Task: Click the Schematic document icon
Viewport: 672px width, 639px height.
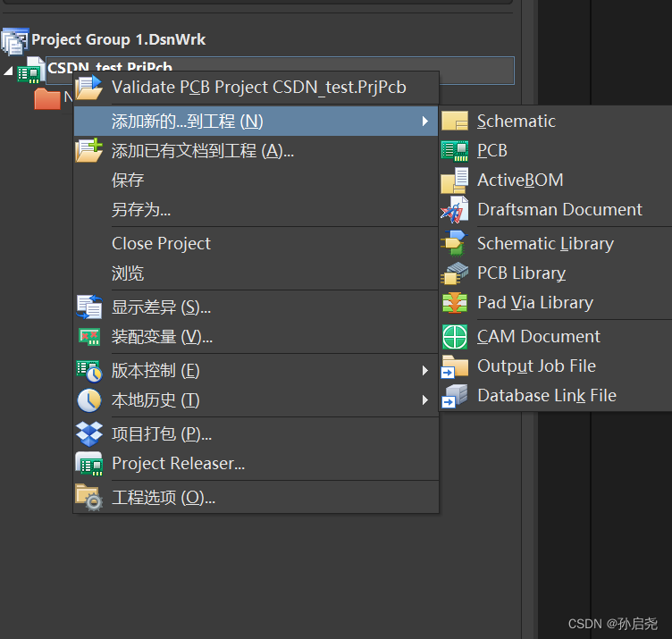Action: [455, 121]
